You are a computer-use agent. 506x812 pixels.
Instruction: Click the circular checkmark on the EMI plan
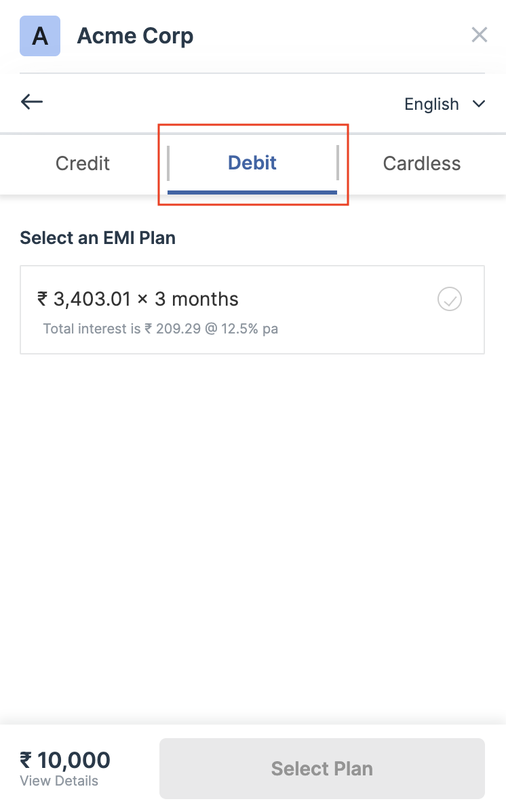click(x=450, y=299)
